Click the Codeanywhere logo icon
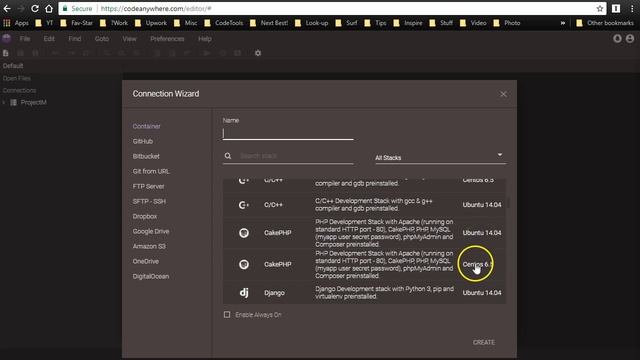The height and width of the screenshot is (360, 640). coord(7,39)
